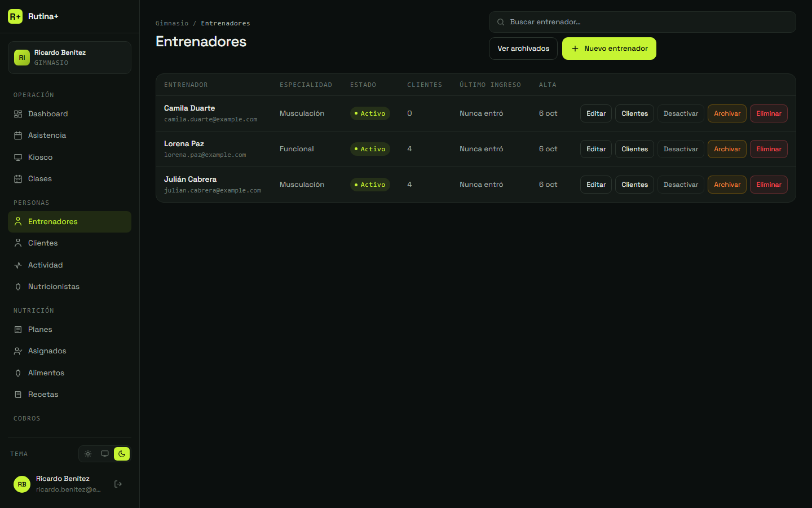The image size is (812, 508).
Task: Click the Asistencia calendar icon
Action: click(x=18, y=135)
